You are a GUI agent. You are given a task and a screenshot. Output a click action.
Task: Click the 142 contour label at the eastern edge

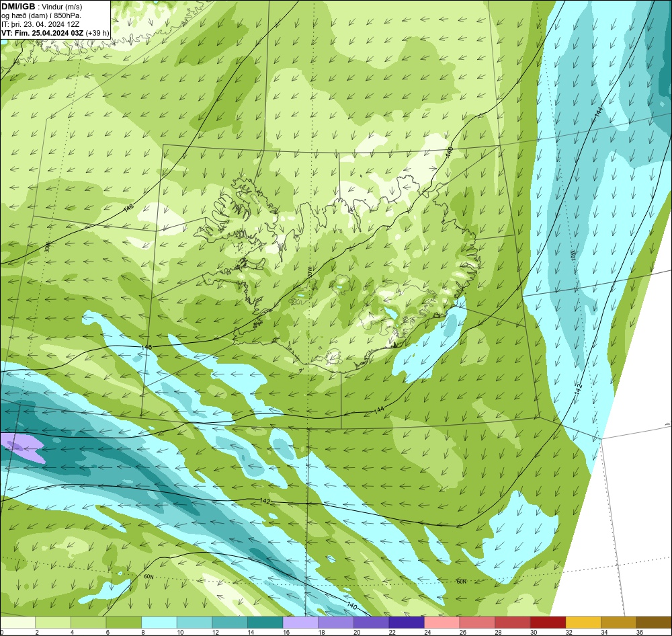(x=579, y=389)
